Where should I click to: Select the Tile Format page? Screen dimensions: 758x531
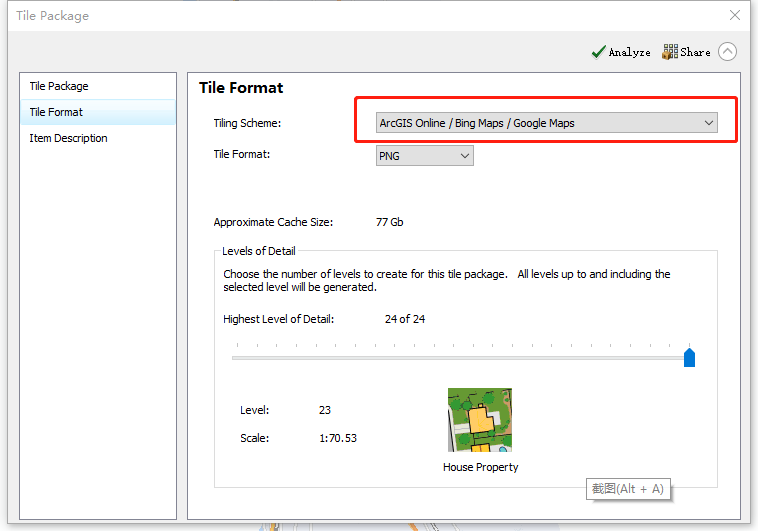(x=98, y=112)
